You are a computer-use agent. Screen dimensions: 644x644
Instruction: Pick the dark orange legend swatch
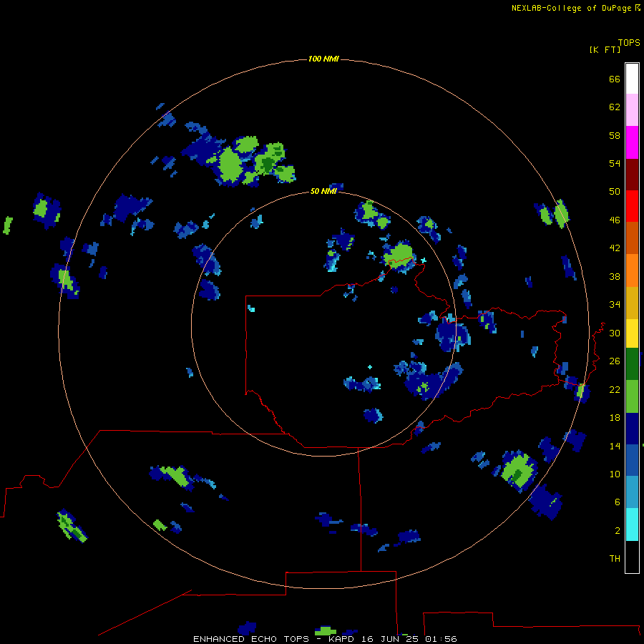pos(632,238)
